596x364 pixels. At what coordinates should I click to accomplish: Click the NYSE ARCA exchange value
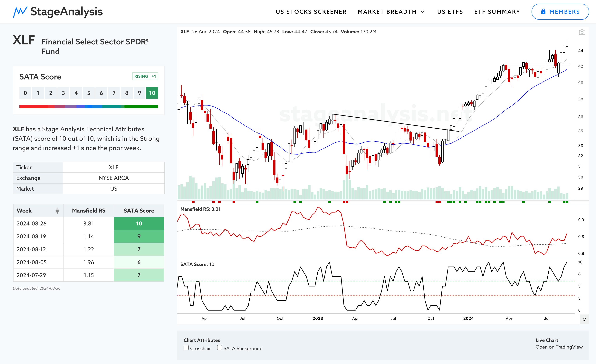(x=114, y=178)
